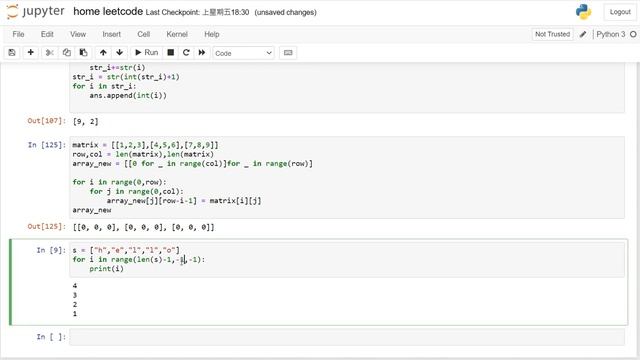Screen dimensions: 640x360
Task: Click the Not Trusted button
Action: 552,34
